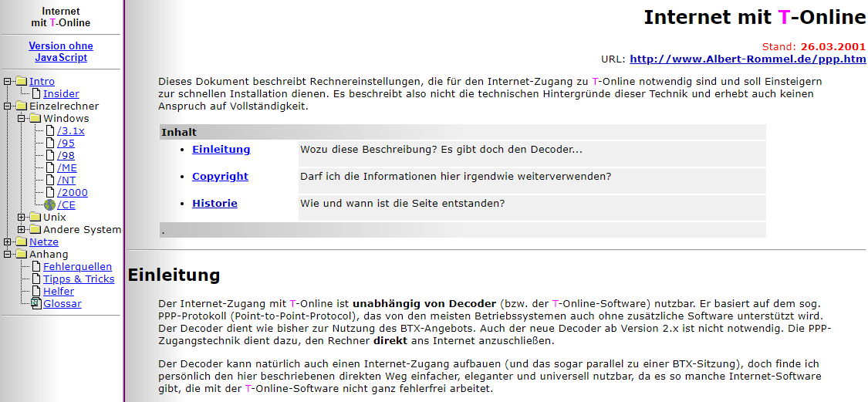Collapse the Windows tree node
868x402 pixels.
[22, 119]
